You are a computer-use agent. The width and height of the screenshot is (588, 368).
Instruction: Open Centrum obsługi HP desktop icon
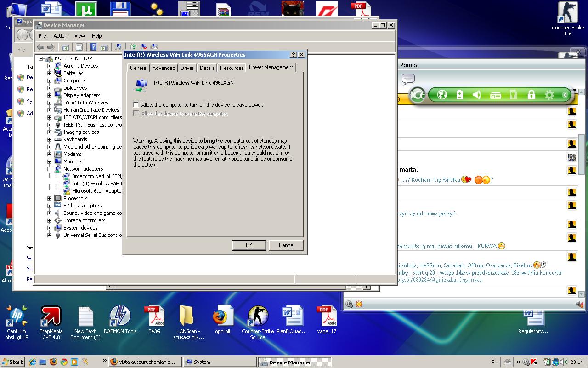17,322
